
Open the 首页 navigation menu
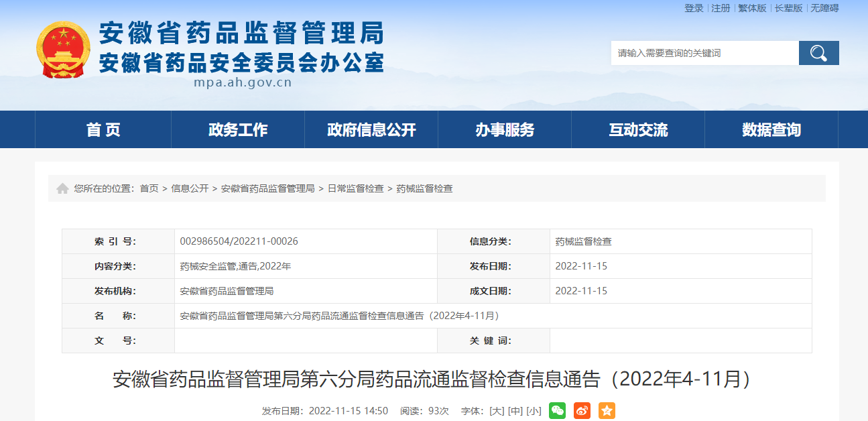(103, 129)
